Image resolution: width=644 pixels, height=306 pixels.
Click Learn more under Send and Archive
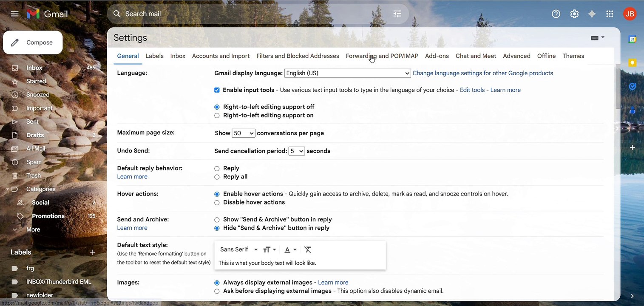132,228
